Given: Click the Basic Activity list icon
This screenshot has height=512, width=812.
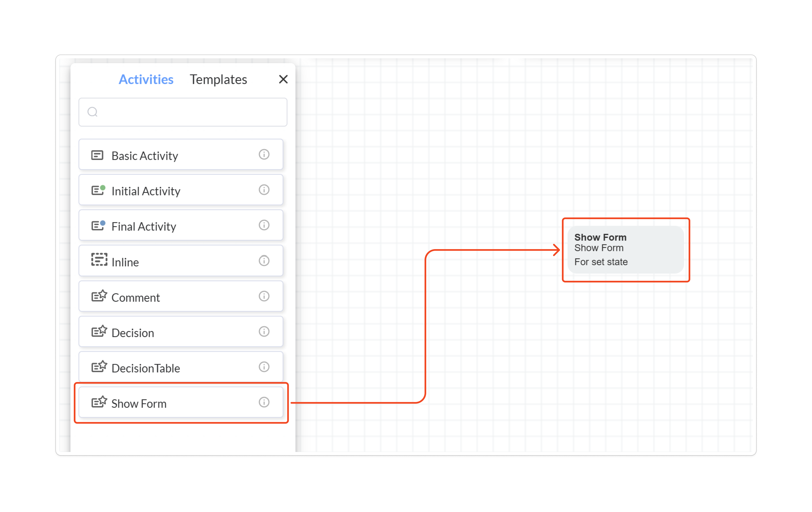Looking at the screenshot, I should [x=97, y=155].
